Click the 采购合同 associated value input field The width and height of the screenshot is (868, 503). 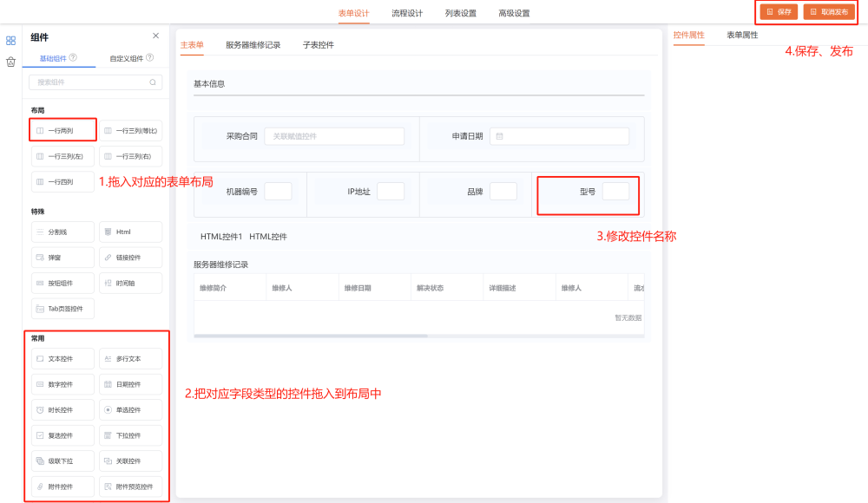(x=333, y=136)
